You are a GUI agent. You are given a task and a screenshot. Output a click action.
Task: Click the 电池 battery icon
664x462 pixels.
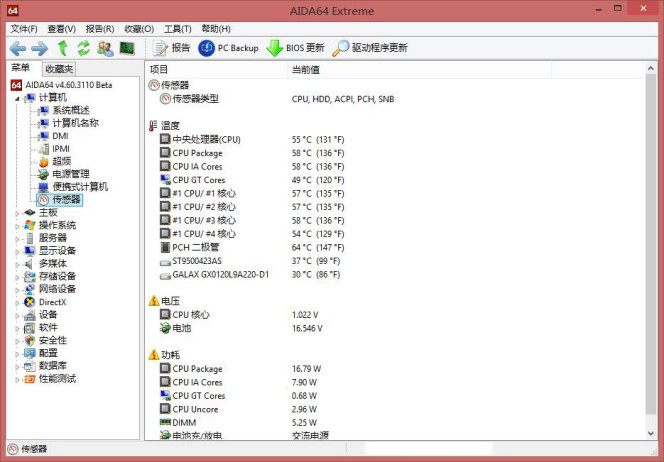pyautogui.click(x=165, y=328)
